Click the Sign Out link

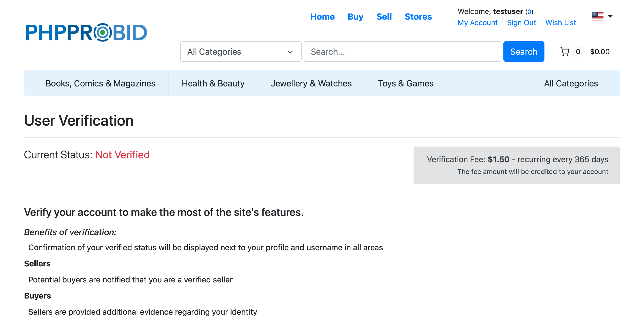tap(521, 23)
